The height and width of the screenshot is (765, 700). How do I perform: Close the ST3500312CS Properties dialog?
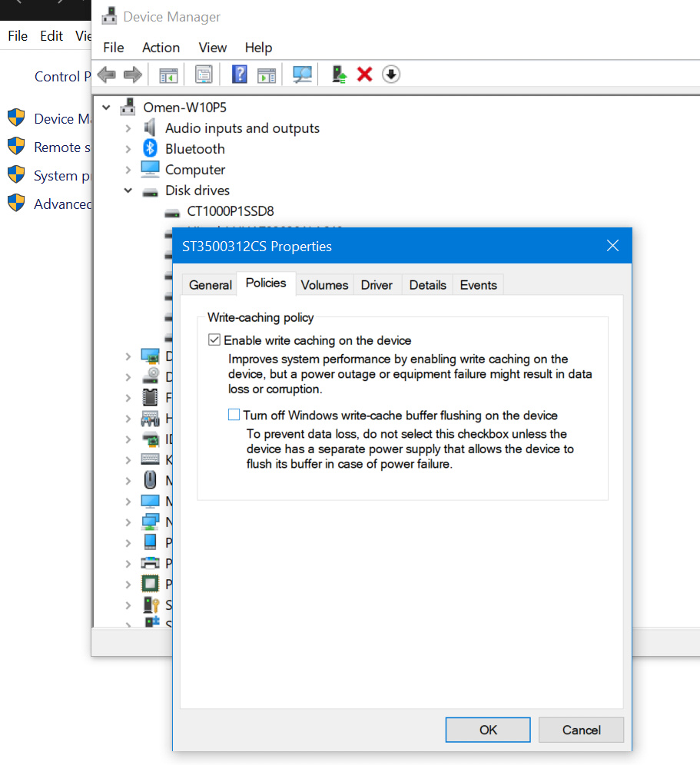coord(612,246)
